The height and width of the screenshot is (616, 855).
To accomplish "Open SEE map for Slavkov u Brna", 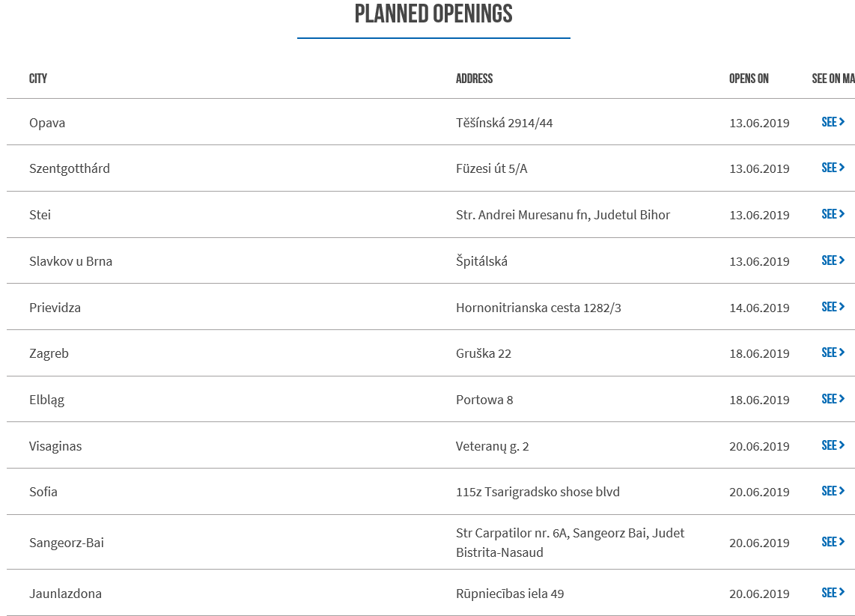I will 833,260.
